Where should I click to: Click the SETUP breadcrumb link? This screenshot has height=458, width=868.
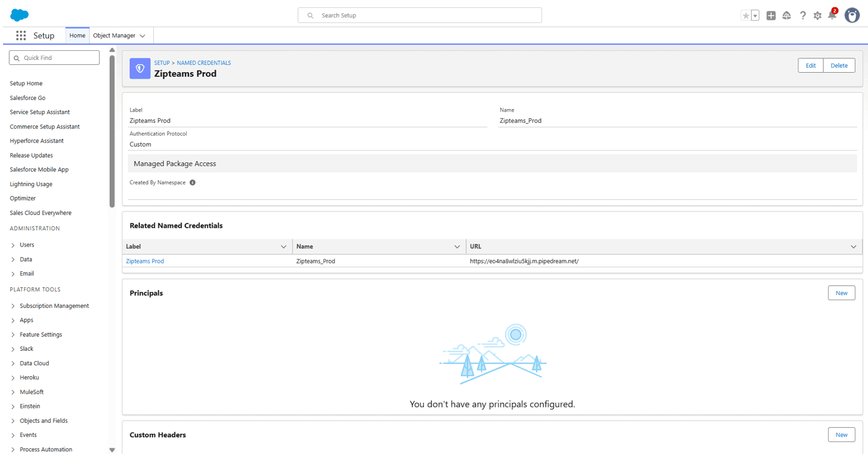coord(162,63)
